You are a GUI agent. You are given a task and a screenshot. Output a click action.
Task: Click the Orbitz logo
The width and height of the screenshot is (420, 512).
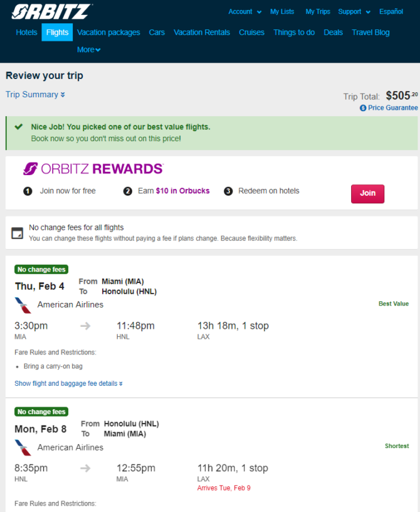[52, 12]
